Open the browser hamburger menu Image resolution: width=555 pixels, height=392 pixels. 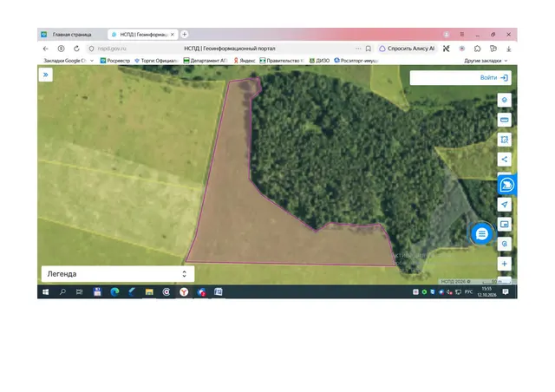click(462, 35)
